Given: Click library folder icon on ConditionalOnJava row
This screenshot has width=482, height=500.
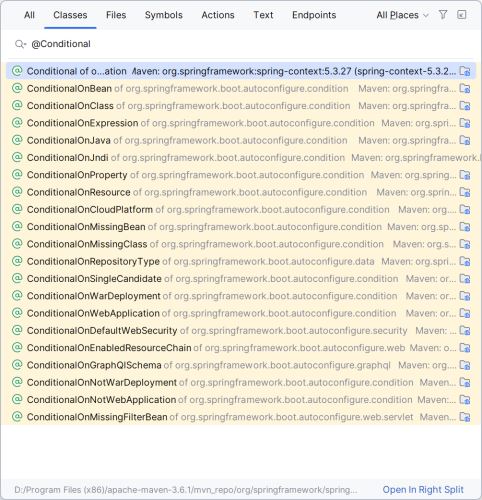Looking at the screenshot, I should pyautogui.click(x=465, y=141).
